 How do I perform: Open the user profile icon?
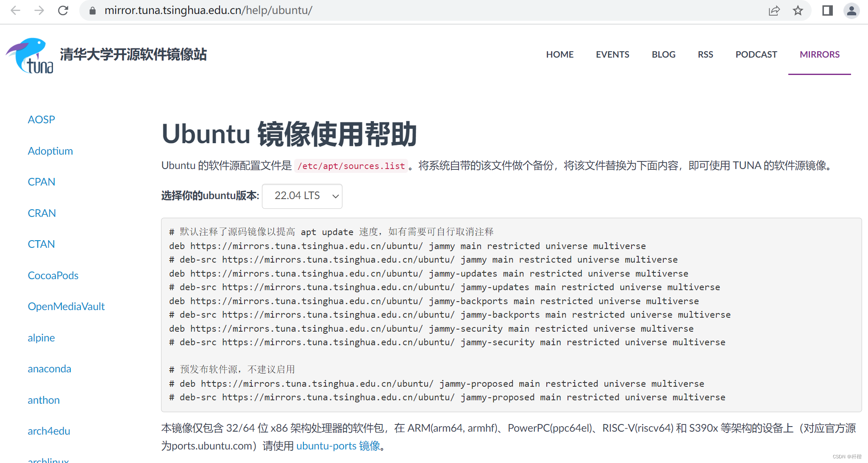pyautogui.click(x=851, y=11)
